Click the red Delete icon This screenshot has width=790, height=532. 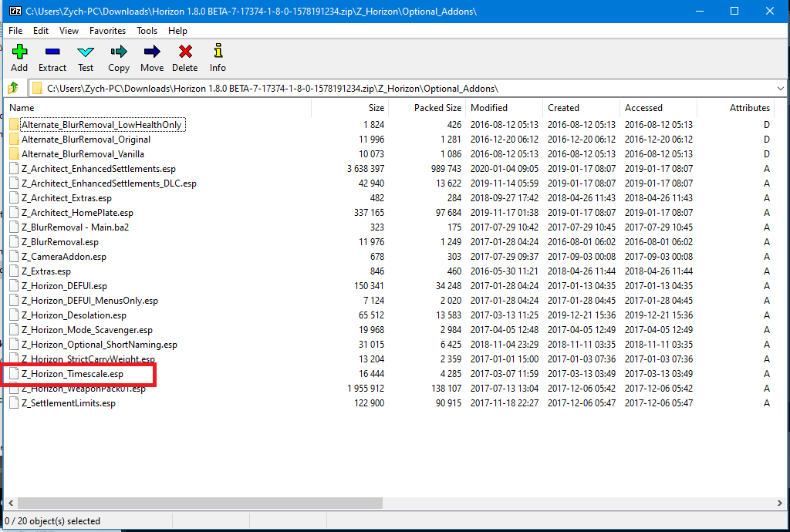(x=185, y=52)
